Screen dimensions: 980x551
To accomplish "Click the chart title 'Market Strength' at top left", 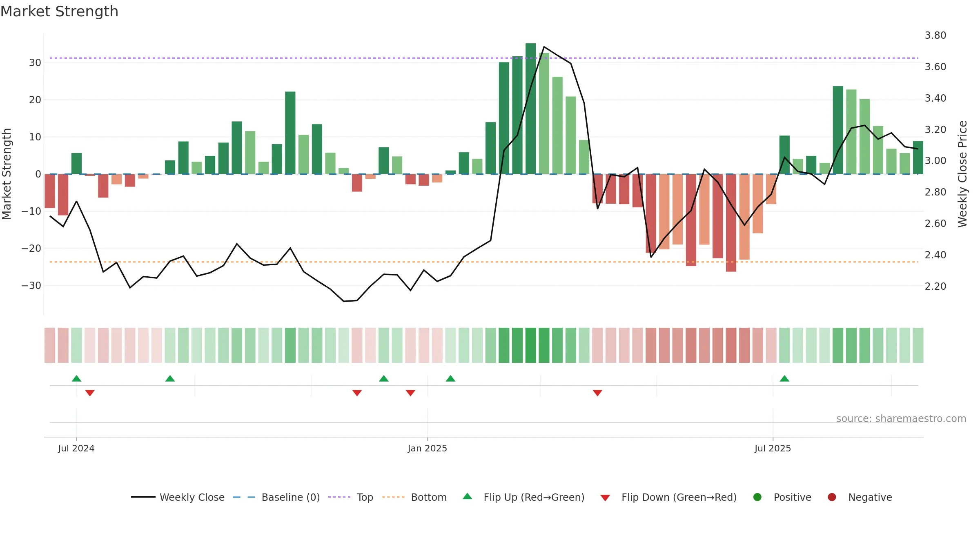I will coord(59,11).
